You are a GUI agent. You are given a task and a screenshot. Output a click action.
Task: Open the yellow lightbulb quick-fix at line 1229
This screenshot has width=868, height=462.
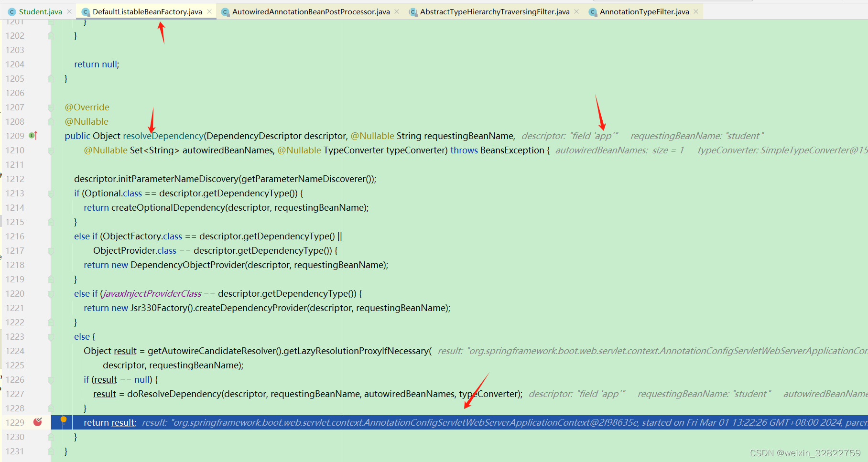64,420
